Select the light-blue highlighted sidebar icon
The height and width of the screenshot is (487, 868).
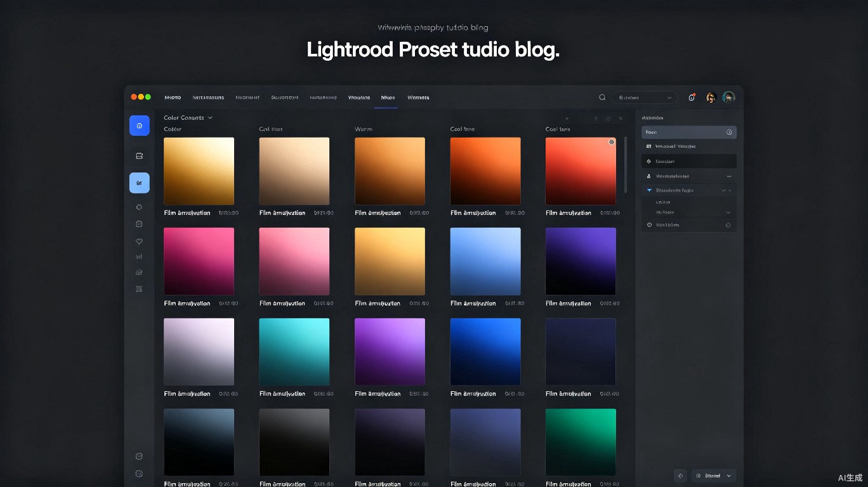point(140,183)
